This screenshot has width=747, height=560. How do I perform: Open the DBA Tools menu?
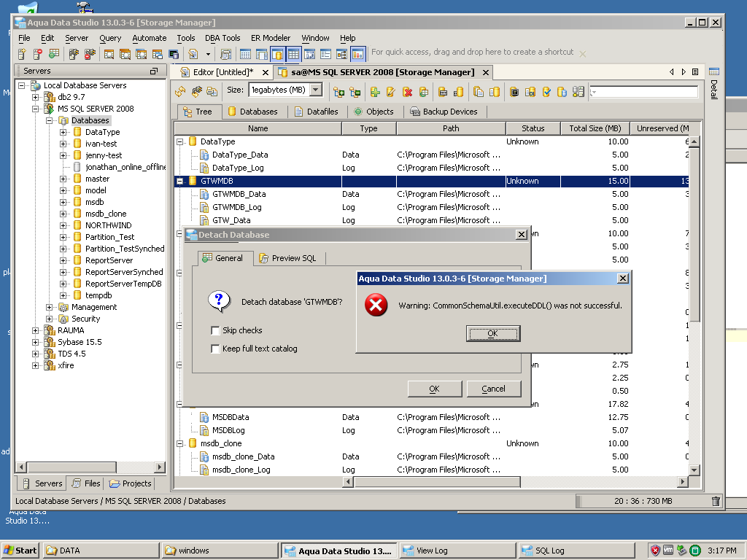222,38
